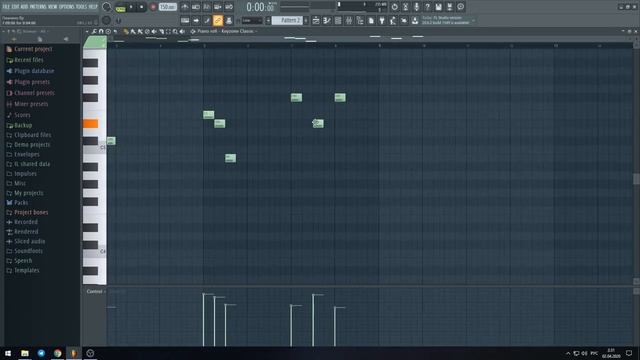Select the Draw pencil tool

tap(126, 31)
